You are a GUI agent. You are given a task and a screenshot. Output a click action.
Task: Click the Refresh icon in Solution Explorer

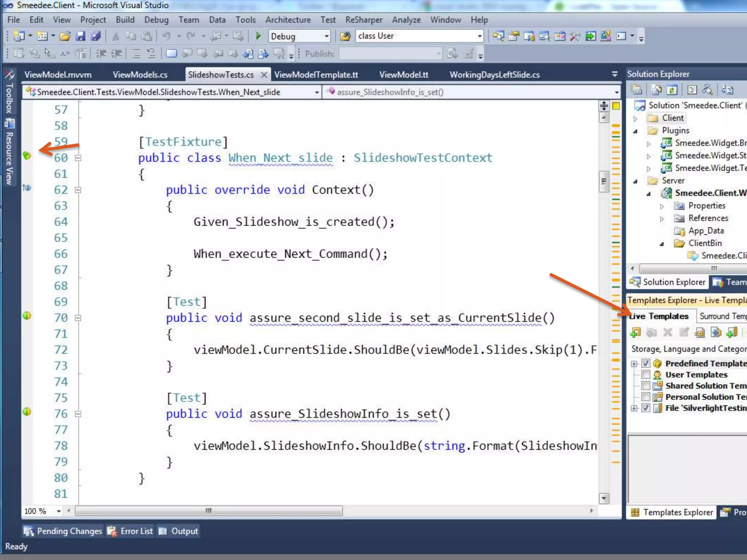(672, 90)
